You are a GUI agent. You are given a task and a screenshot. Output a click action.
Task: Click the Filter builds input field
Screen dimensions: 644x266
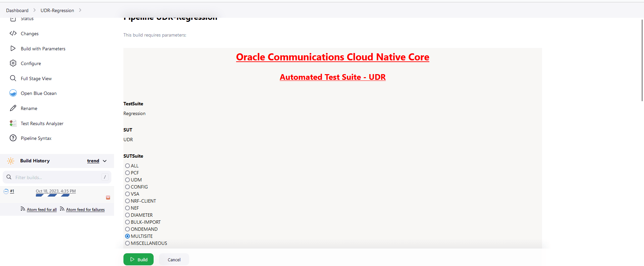[x=57, y=177]
